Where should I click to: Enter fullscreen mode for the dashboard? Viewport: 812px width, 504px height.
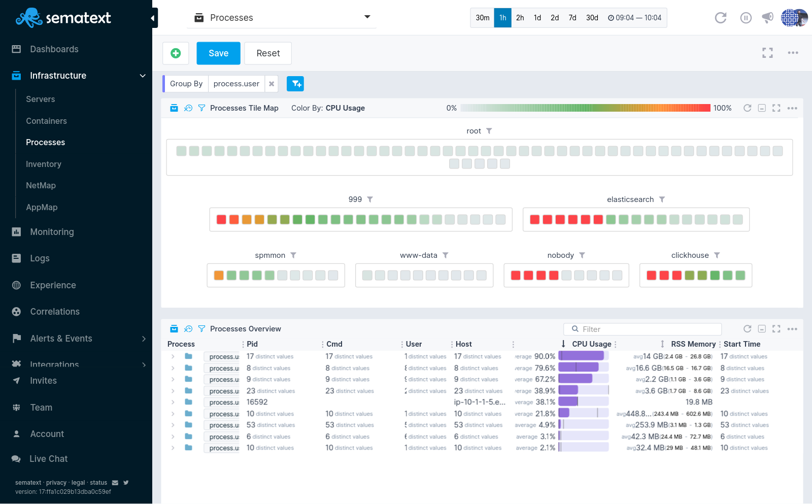(x=767, y=53)
